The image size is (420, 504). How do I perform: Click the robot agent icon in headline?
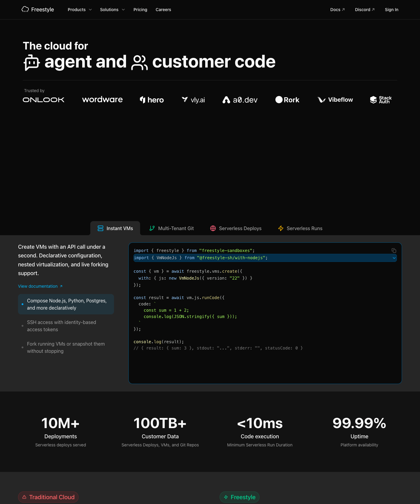pyautogui.click(x=31, y=62)
